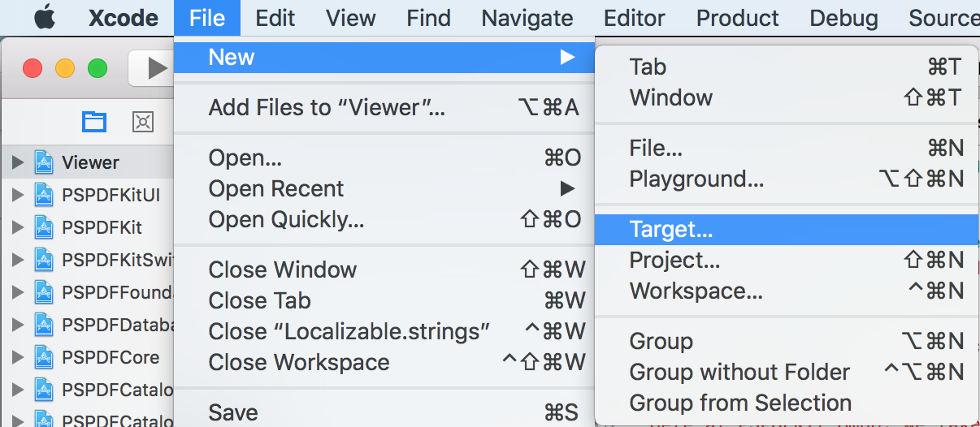
Task: Select the Project navigator folder icon
Action: 94,122
